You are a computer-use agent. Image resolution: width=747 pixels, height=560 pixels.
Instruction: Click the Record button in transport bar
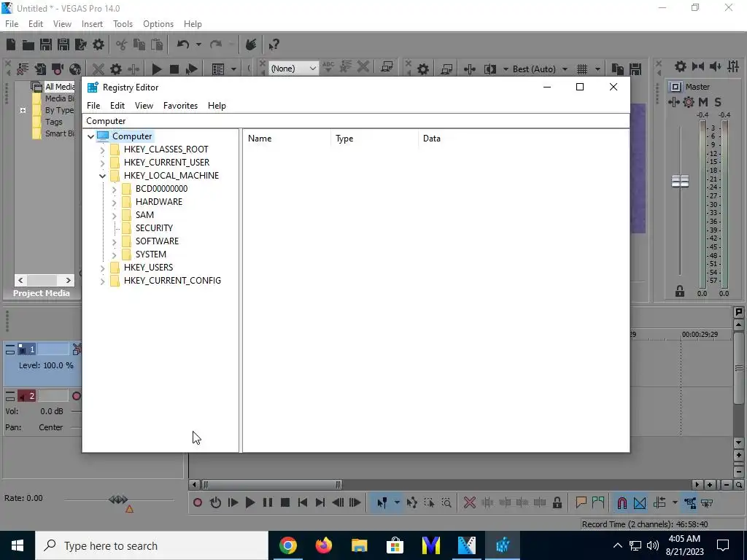198,502
